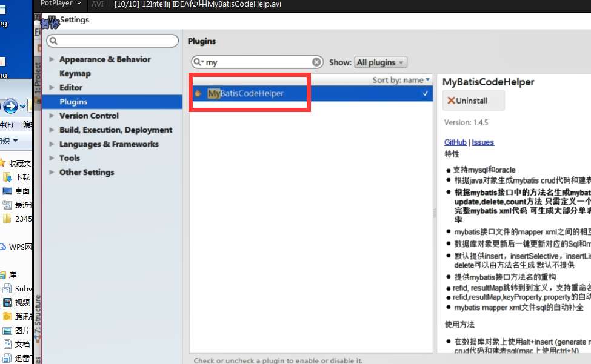This screenshot has width=591, height=364.
Task: Select the MyBatisCodeHelper plugin row
Action: 311,93
